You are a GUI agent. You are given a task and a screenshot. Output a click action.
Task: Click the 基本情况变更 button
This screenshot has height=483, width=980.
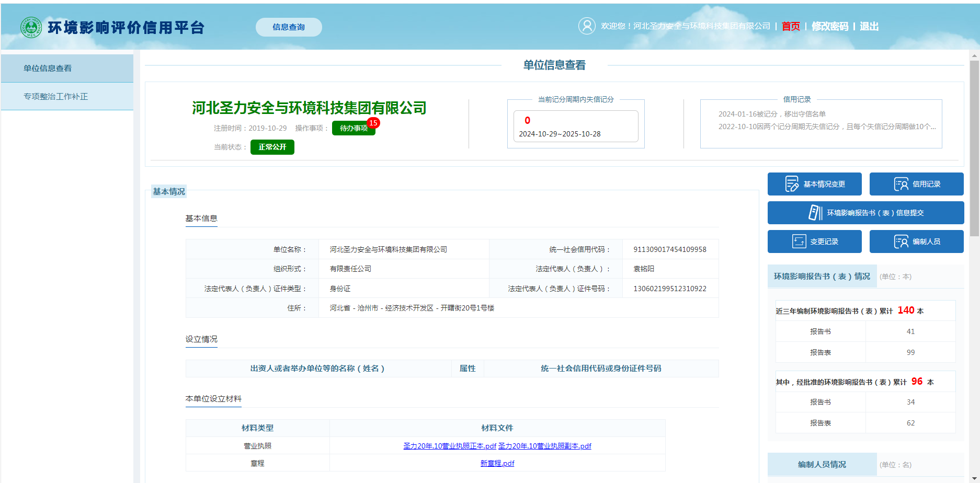814,184
